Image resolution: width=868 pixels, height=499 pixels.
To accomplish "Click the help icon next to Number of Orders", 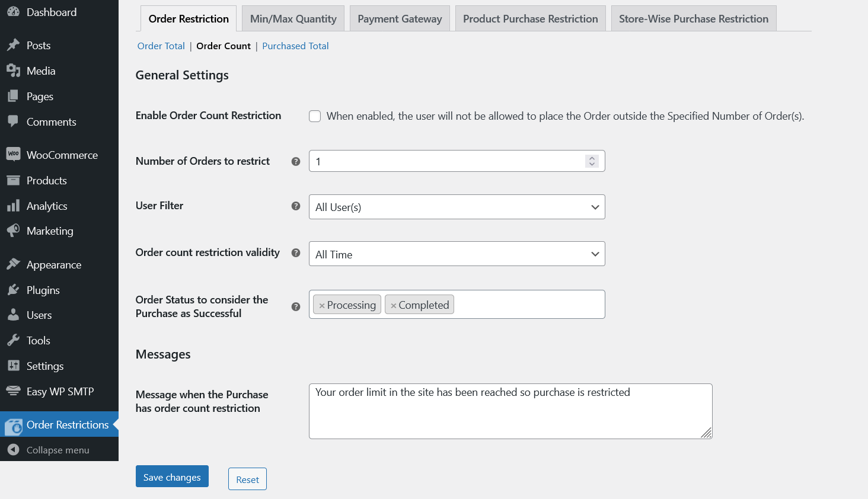I will click(x=295, y=161).
